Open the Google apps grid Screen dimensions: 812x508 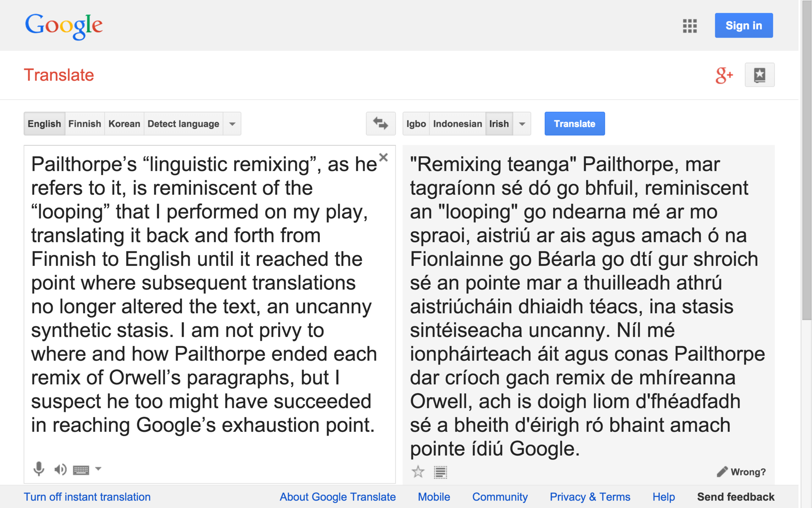pos(689,26)
